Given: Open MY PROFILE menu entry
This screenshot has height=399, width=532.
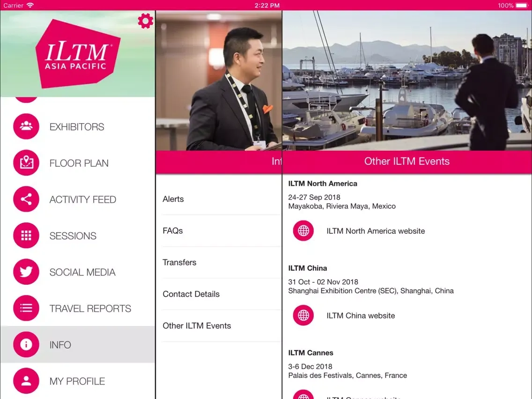Looking at the screenshot, I should click(77, 381).
